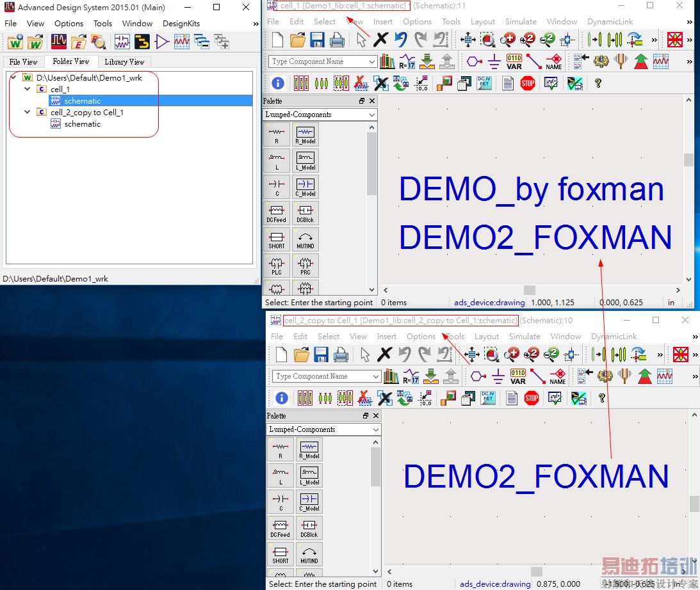The height and width of the screenshot is (590, 700).
Task: Open Lumped-Components palette dropdown in cell_1 window
Action: click(x=372, y=115)
